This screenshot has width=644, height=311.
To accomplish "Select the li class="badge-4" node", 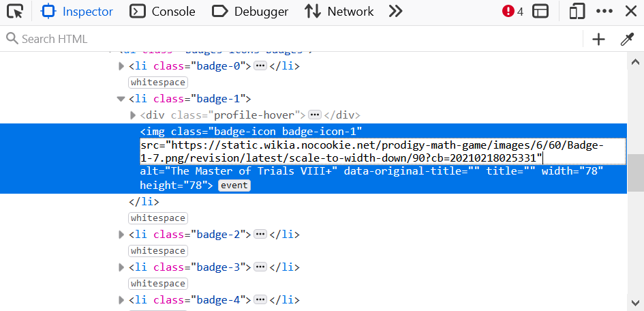I will pyautogui.click(x=189, y=300).
